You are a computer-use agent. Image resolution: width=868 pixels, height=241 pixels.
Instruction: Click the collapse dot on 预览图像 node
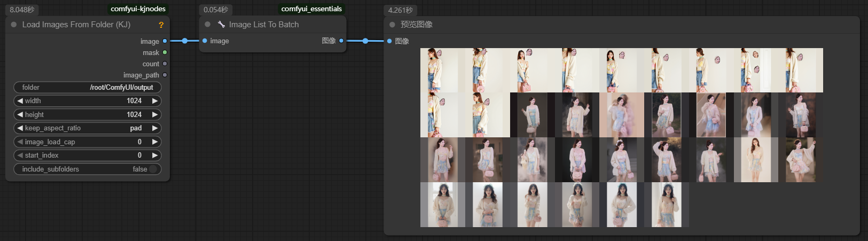coord(392,25)
